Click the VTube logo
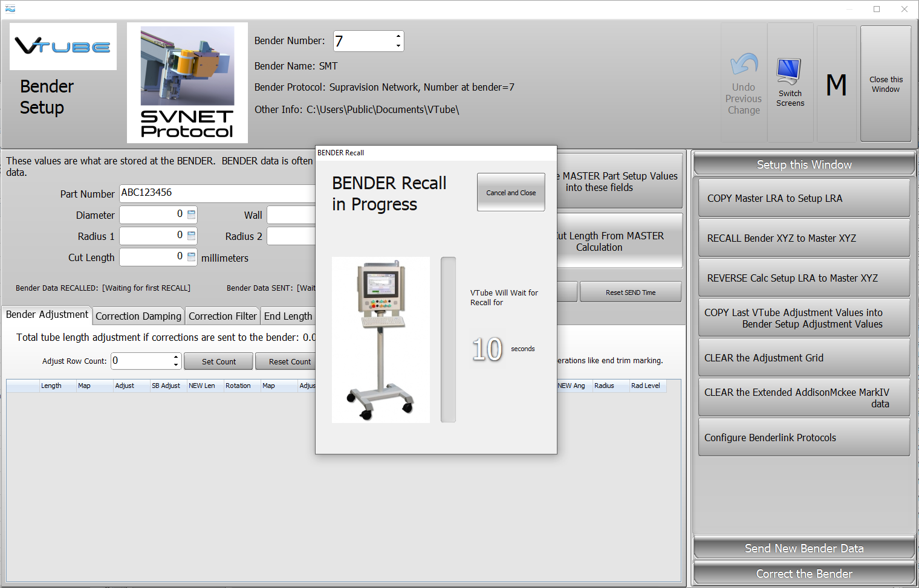Viewport: 919px width, 588px height. point(63,47)
